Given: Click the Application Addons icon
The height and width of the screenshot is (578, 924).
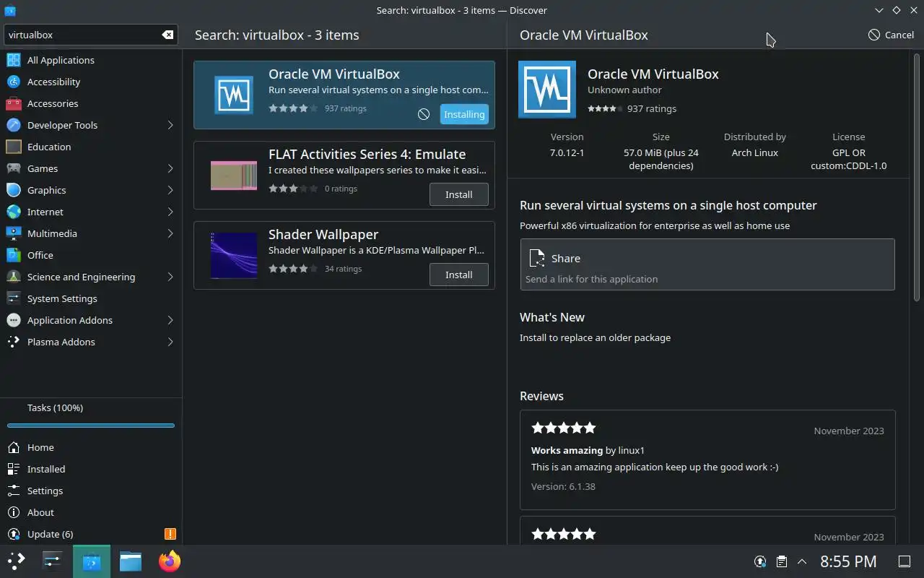Looking at the screenshot, I should (13, 320).
